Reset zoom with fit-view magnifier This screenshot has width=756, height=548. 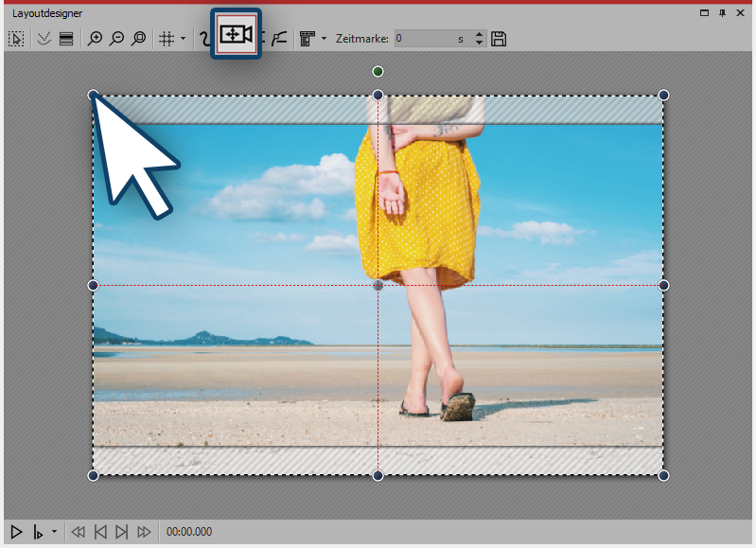point(138,39)
